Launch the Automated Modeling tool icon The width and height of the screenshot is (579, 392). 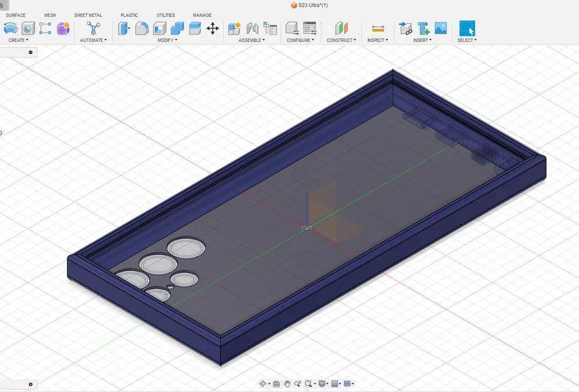93,28
